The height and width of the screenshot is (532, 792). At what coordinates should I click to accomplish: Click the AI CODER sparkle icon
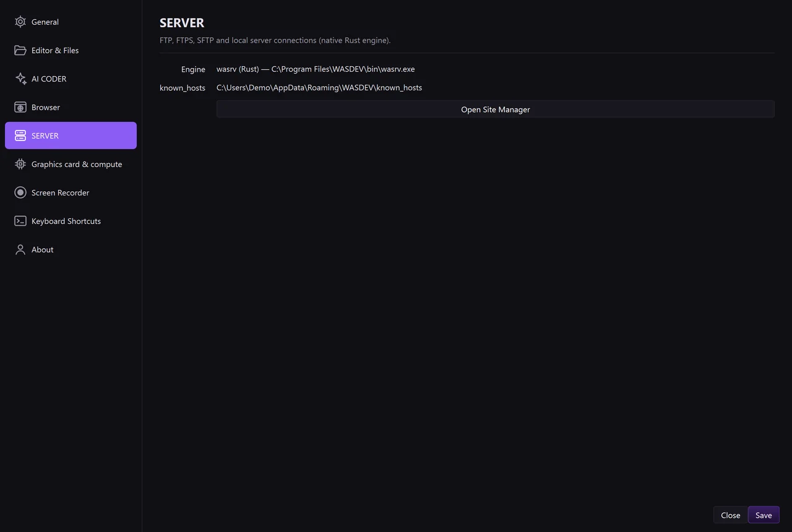pos(20,79)
